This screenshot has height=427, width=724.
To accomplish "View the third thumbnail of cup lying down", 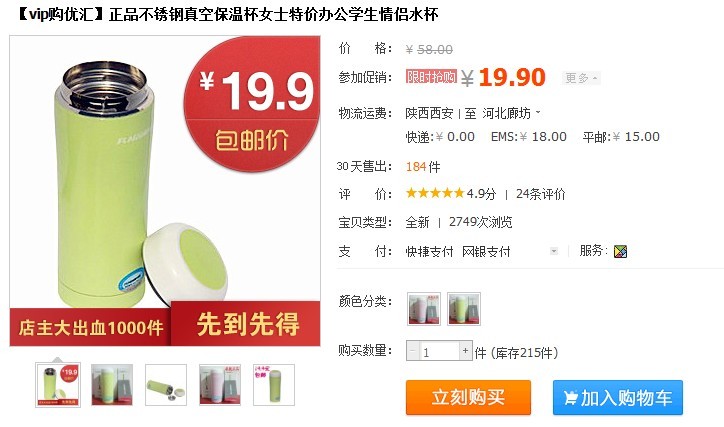I will click(166, 385).
